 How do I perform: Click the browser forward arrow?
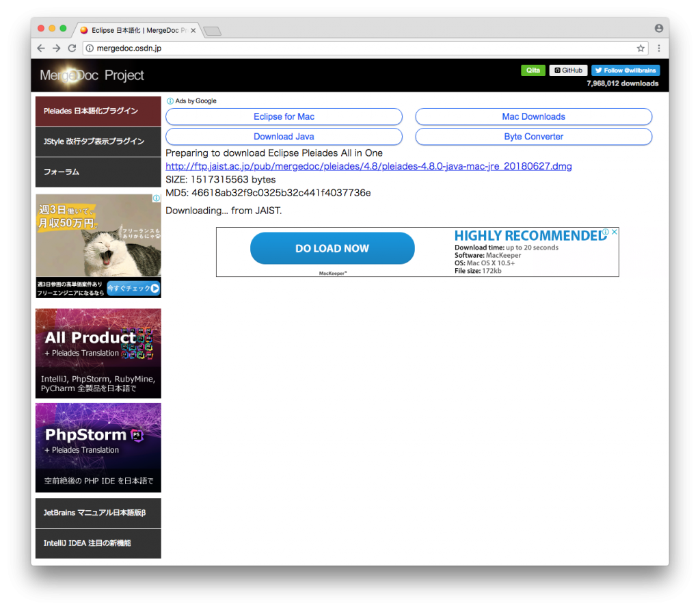tap(56, 49)
